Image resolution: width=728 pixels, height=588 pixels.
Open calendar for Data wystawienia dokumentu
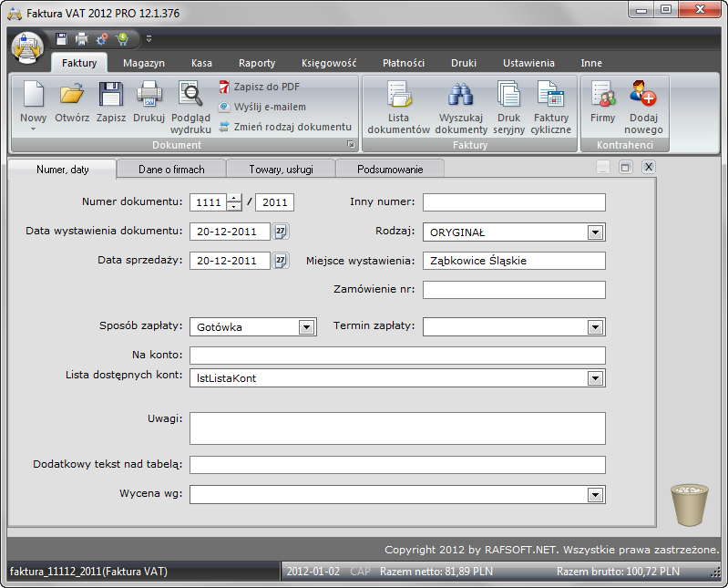pos(281,232)
